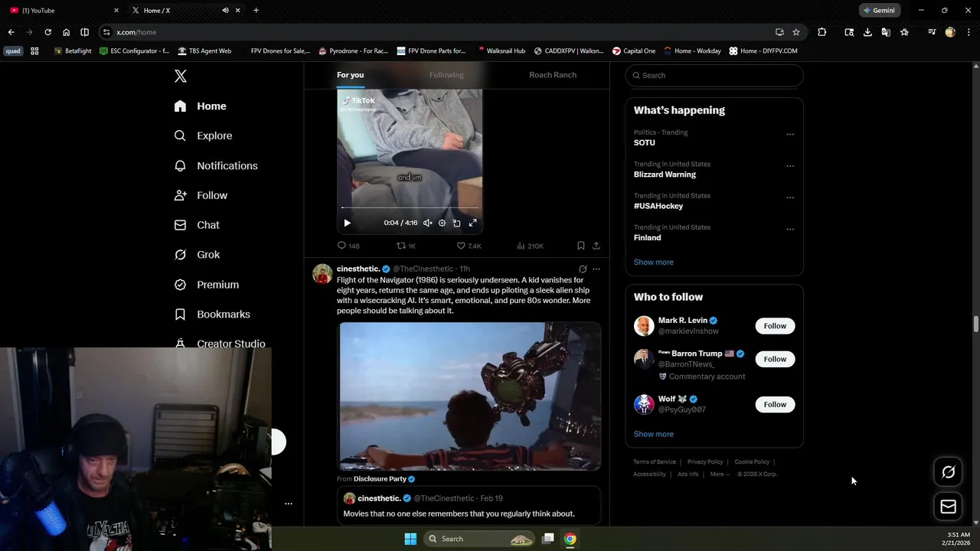This screenshot has height=551, width=980.
Task: Seek on the video progress bar
Action: coord(410,207)
